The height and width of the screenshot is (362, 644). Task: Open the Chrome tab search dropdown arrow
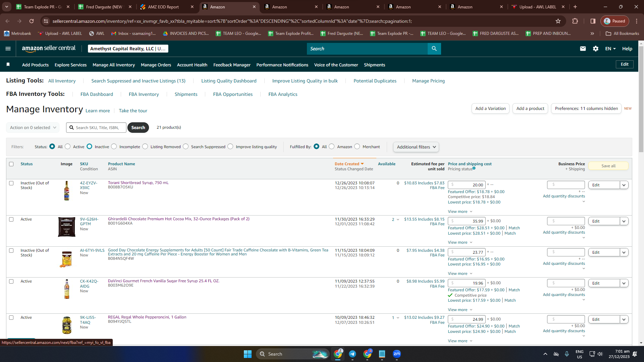(x=7, y=7)
